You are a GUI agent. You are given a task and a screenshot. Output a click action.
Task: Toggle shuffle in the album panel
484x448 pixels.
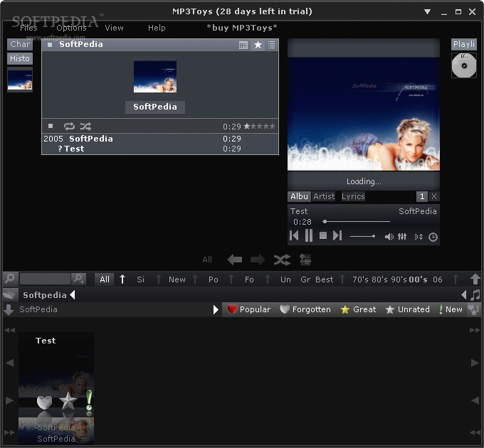pos(85,126)
